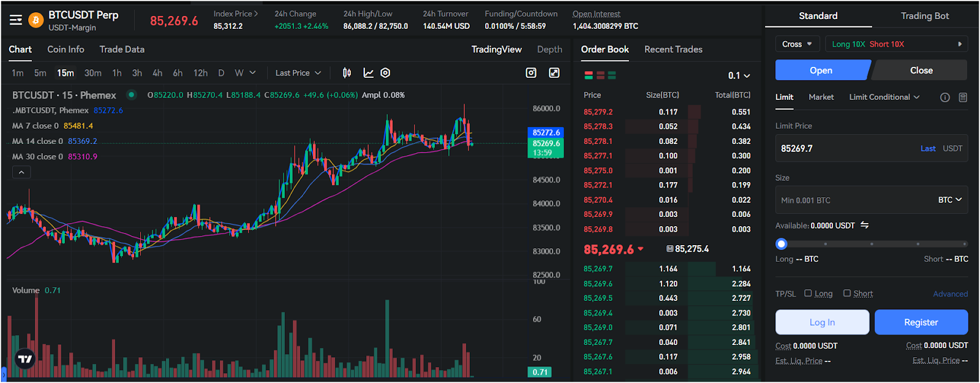Open order type info icon
Image resolution: width=980 pixels, height=383 pixels.
click(945, 97)
